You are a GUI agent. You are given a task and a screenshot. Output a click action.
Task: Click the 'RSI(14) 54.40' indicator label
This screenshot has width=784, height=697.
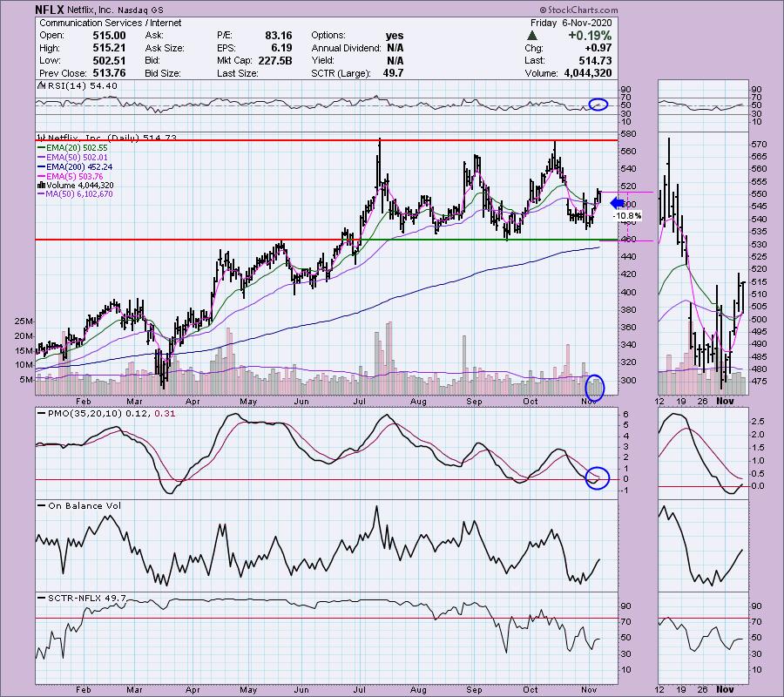coord(82,86)
